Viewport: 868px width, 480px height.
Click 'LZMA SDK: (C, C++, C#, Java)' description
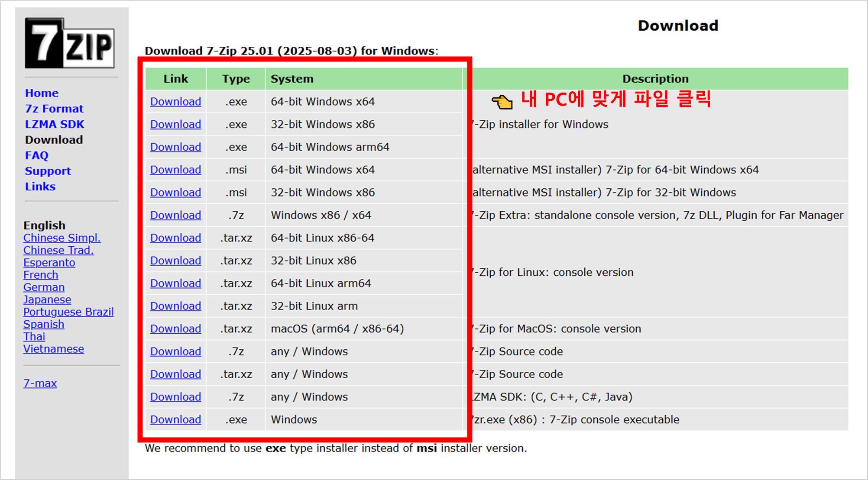pos(552,397)
